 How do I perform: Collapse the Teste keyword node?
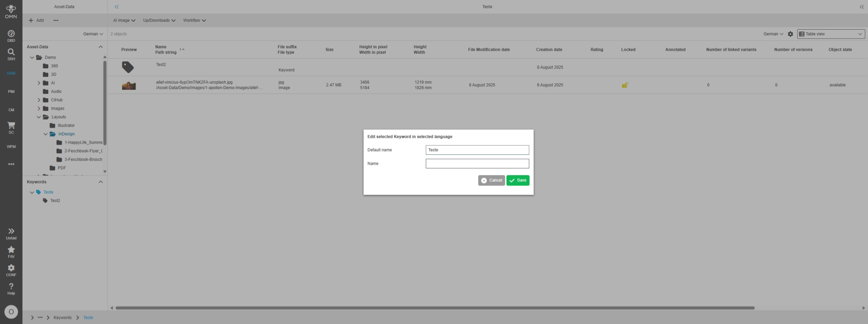coord(32,192)
